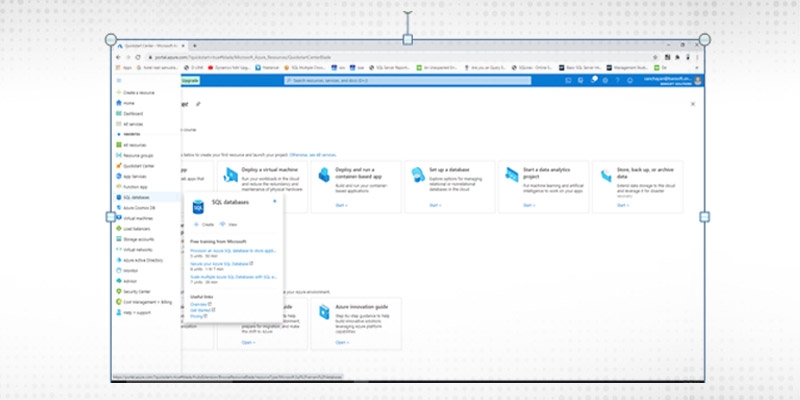This screenshot has height=400, width=800.
Task: Open the portal settings gear
Action: (605, 81)
